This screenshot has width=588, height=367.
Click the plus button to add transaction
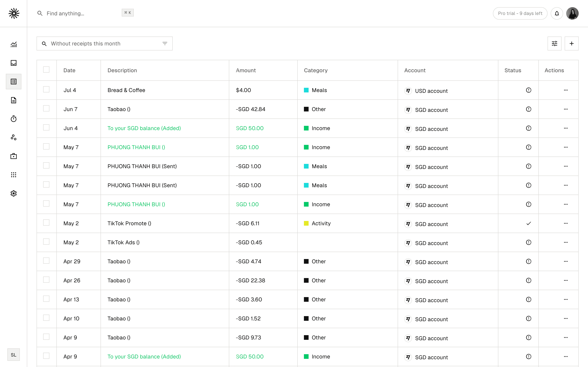pyautogui.click(x=571, y=44)
